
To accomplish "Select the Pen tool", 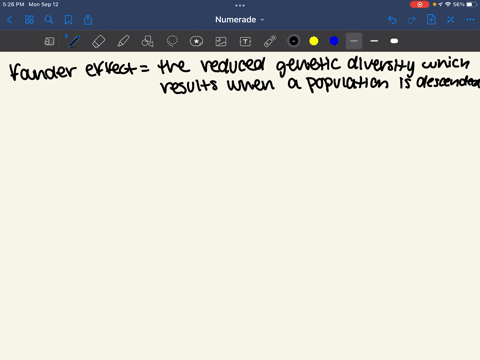I will (x=74, y=41).
